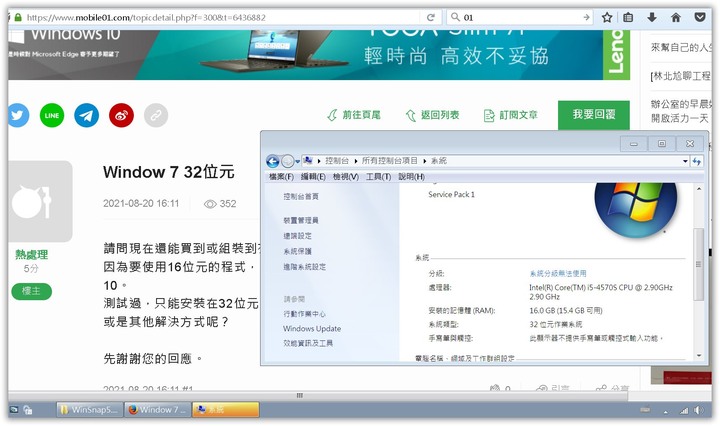Open 編輯(E) menu

313,177
